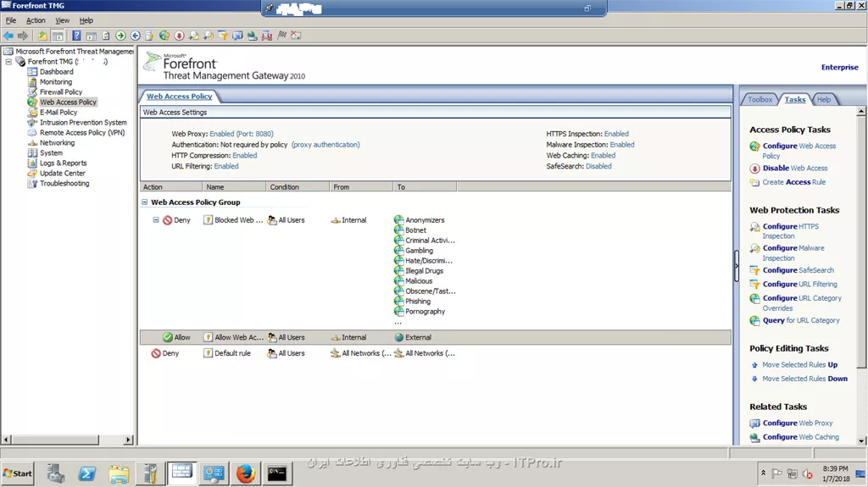The width and height of the screenshot is (868, 487).
Task: Select the Default rule Deny row
Action: (x=435, y=354)
